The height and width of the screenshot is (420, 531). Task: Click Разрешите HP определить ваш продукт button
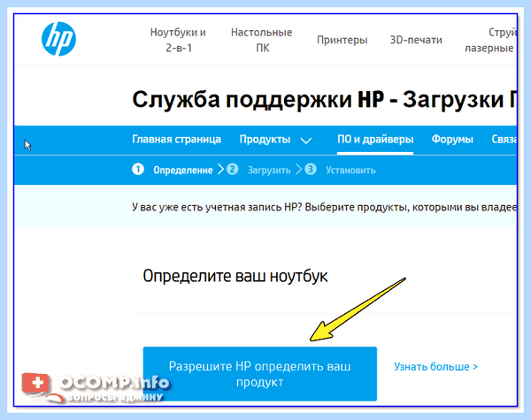(x=259, y=374)
